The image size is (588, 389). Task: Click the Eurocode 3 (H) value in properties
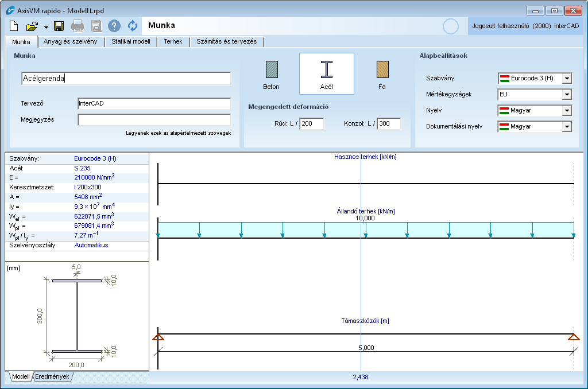(x=95, y=158)
